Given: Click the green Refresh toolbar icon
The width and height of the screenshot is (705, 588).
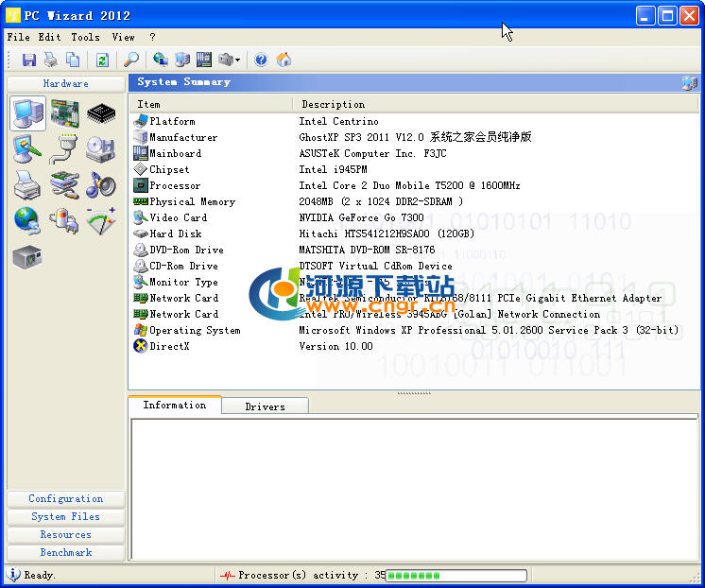Looking at the screenshot, I should point(102,60).
